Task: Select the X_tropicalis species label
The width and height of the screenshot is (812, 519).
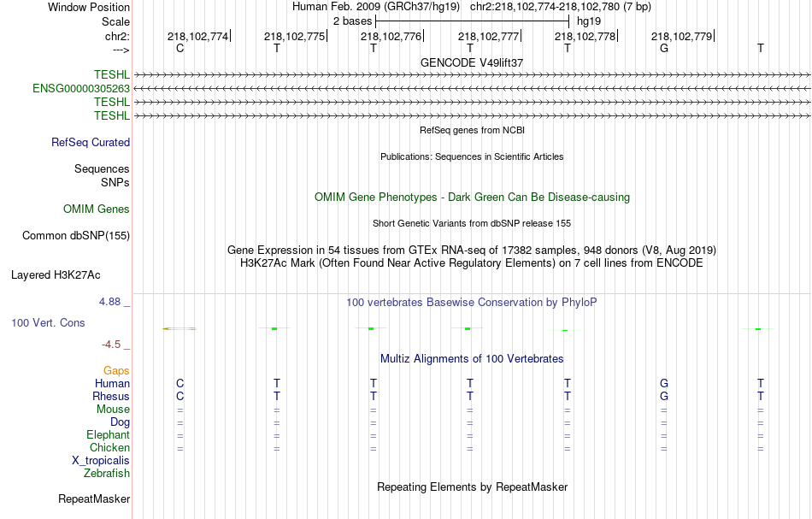Action: pos(101,461)
